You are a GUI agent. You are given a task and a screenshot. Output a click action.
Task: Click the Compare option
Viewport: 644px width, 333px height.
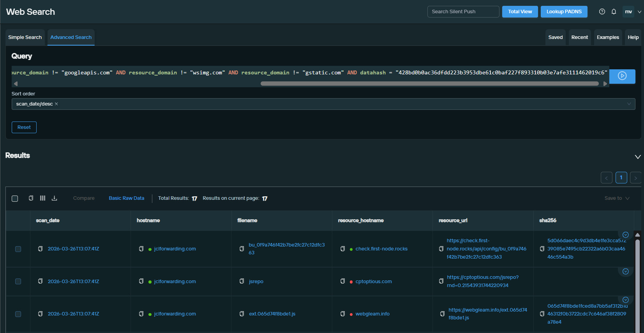click(84, 198)
